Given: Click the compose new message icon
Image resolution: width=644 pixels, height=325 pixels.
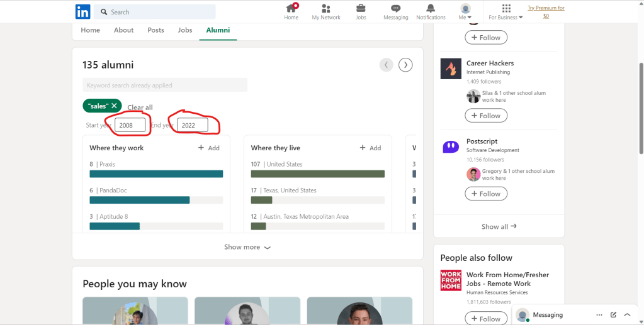Looking at the screenshot, I should [613, 315].
